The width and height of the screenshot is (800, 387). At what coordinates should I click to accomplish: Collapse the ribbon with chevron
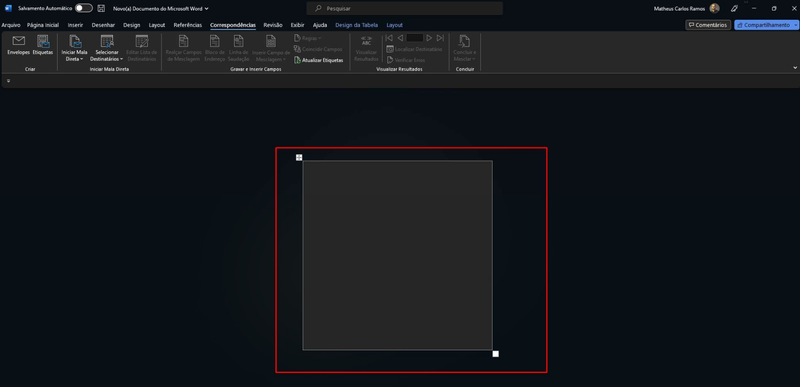(x=794, y=67)
